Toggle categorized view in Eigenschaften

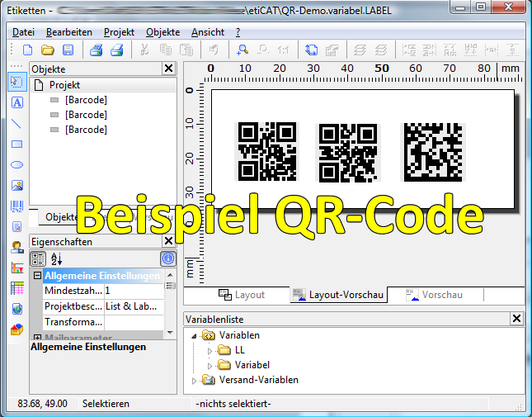[38, 259]
